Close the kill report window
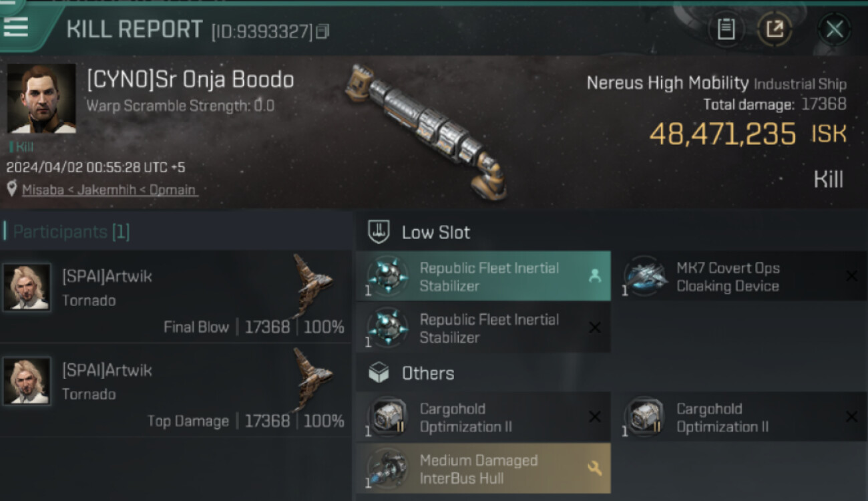Screen dimensions: 868x501 (834, 29)
